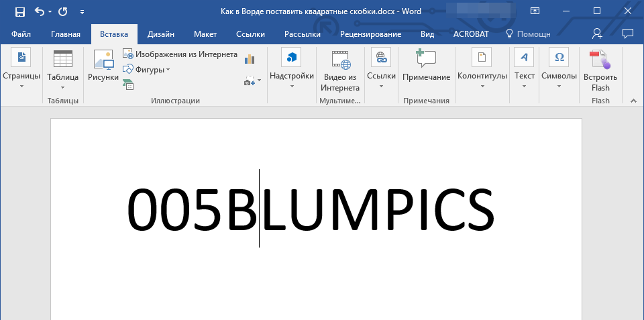Open the Ссылки ribbon tab
Viewport: 644px width, 320px height.
[x=250, y=34]
